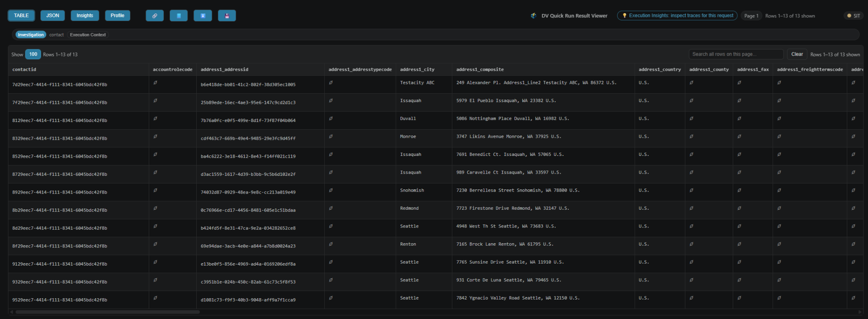868x319 pixels.
Task: Click the 7765 Sunsine Drive Seattle address
Action: [x=510, y=262]
